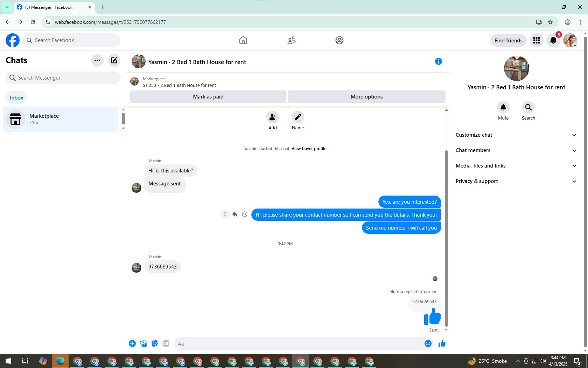The width and height of the screenshot is (588, 368).
Task: Choose a sticker in composer
Action: click(x=155, y=343)
